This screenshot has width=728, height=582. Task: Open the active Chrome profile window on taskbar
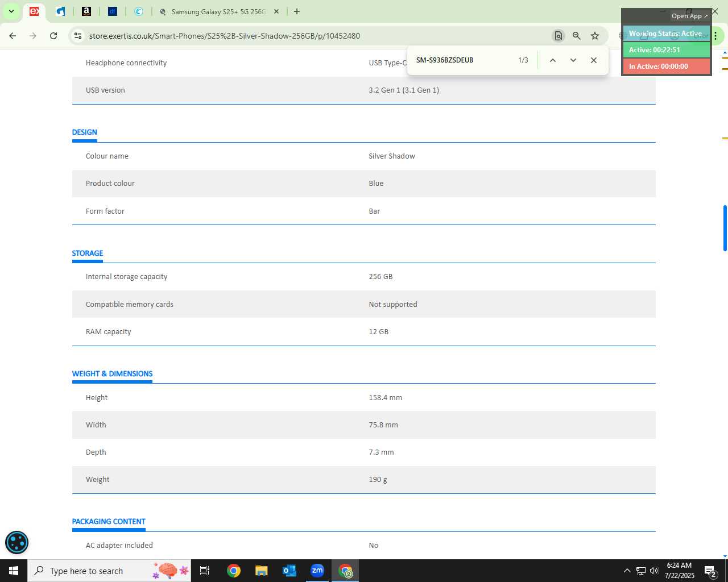point(345,571)
